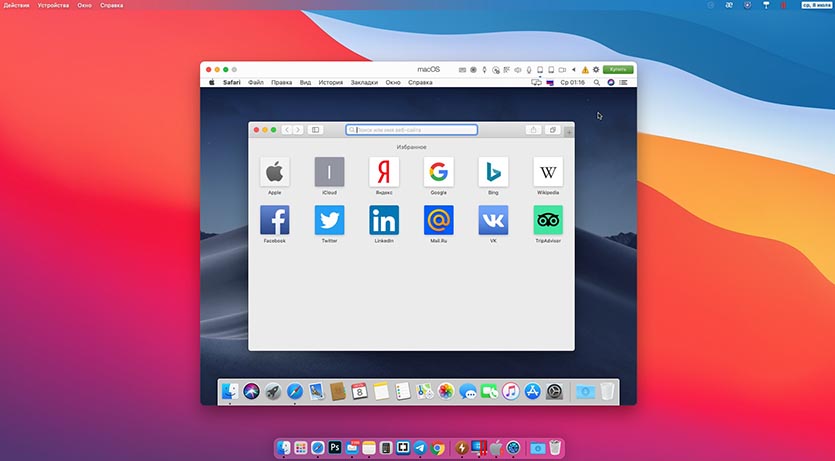Image resolution: width=835 pixels, height=461 pixels.
Task: Open guest Notification Center list icon
Action: 624,83
